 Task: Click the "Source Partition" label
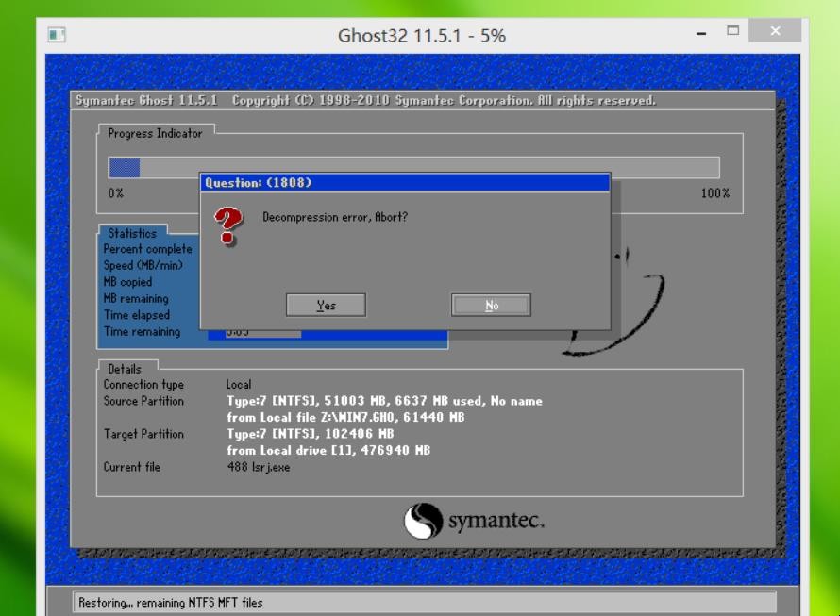tap(143, 401)
